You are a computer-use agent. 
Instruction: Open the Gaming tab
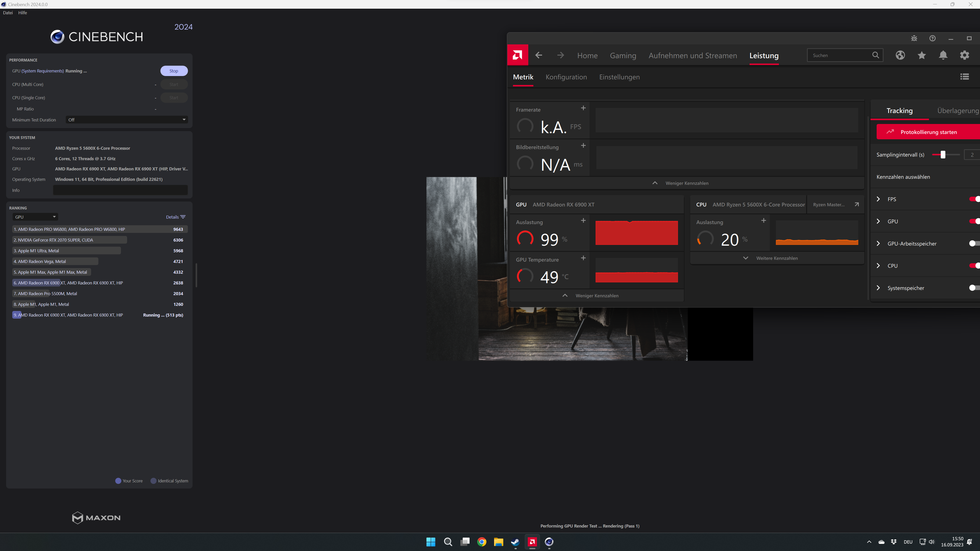click(623, 56)
